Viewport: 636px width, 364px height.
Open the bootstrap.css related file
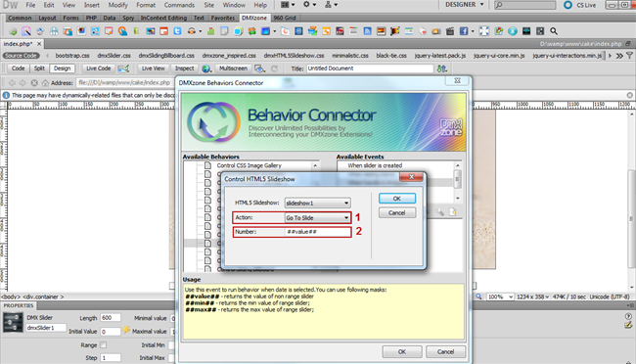coord(72,56)
